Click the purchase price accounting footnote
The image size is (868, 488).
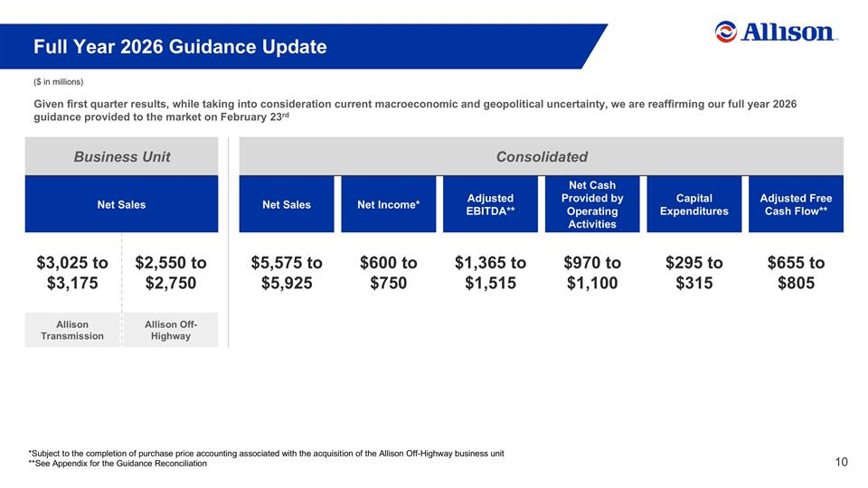pyautogui.click(x=266, y=454)
